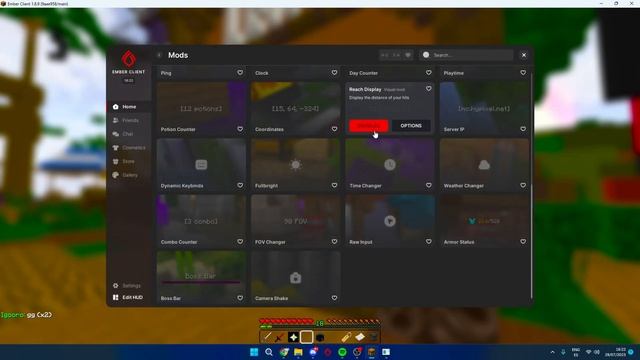Image resolution: width=640 pixels, height=360 pixels.
Task: Click the heart icon on Armor Status
Action: pos(523,242)
